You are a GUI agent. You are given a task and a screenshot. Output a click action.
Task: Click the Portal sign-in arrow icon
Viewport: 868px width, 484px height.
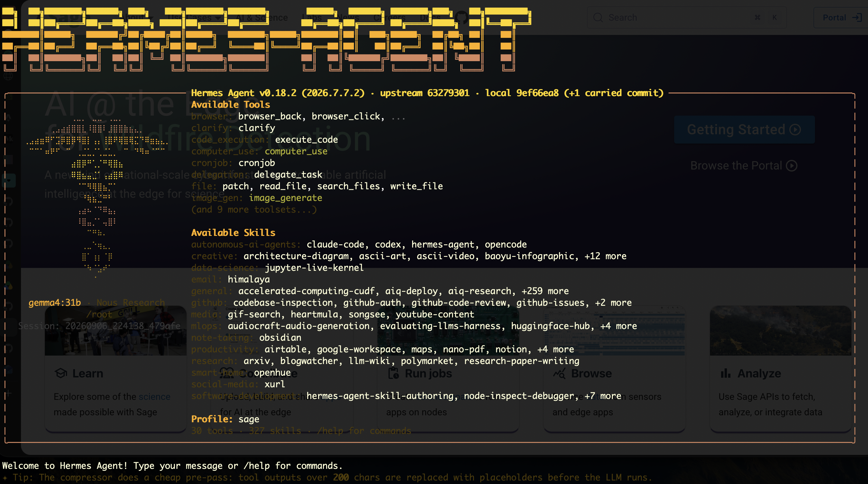coord(857,17)
